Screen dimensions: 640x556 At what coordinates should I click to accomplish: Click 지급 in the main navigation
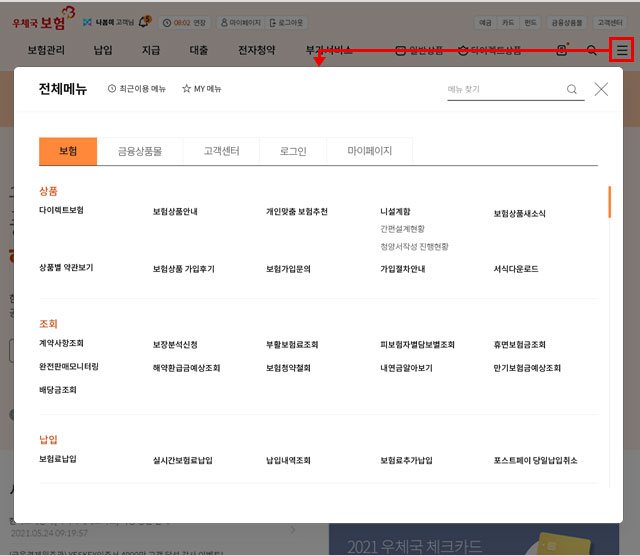click(x=151, y=50)
